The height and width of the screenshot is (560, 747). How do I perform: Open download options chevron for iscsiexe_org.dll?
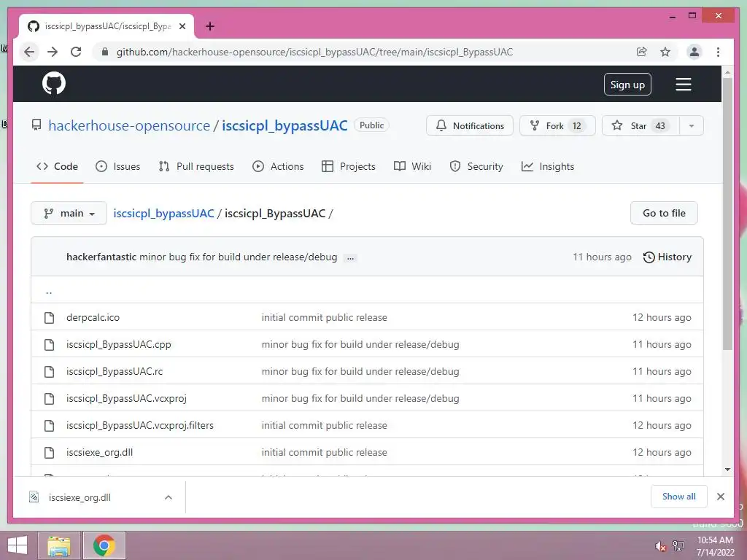pyautogui.click(x=169, y=497)
